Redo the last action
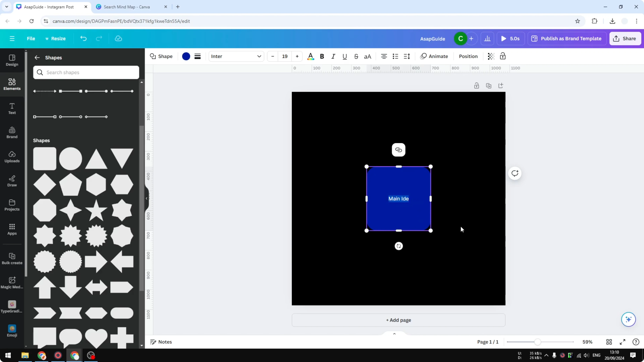 coord(99,38)
